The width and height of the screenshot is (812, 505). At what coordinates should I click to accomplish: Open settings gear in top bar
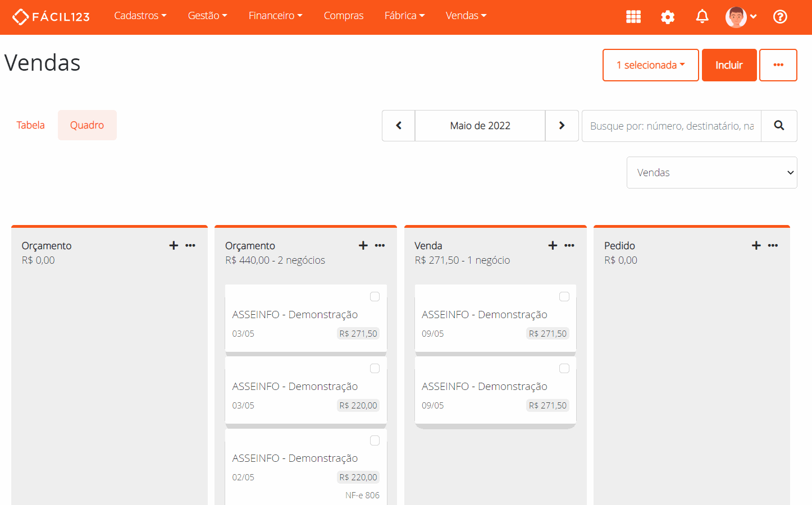[668, 17]
